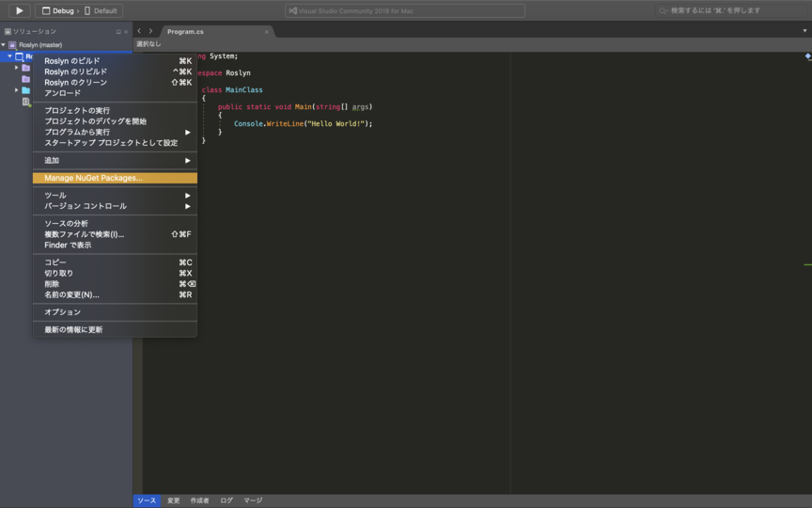The image size is (812, 508).
Task: Navigate forward in editor history
Action: pyautogui.click(x=150, y=31)
